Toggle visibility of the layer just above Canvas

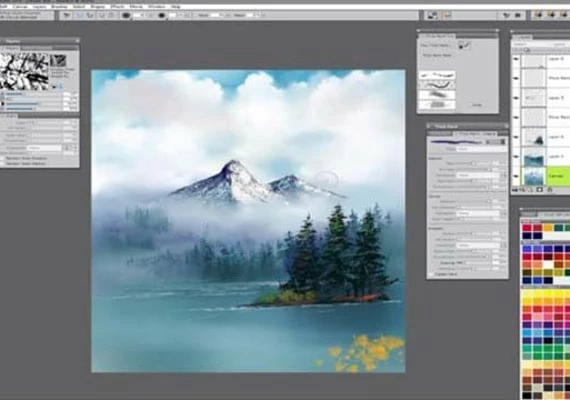click(516, 157)
